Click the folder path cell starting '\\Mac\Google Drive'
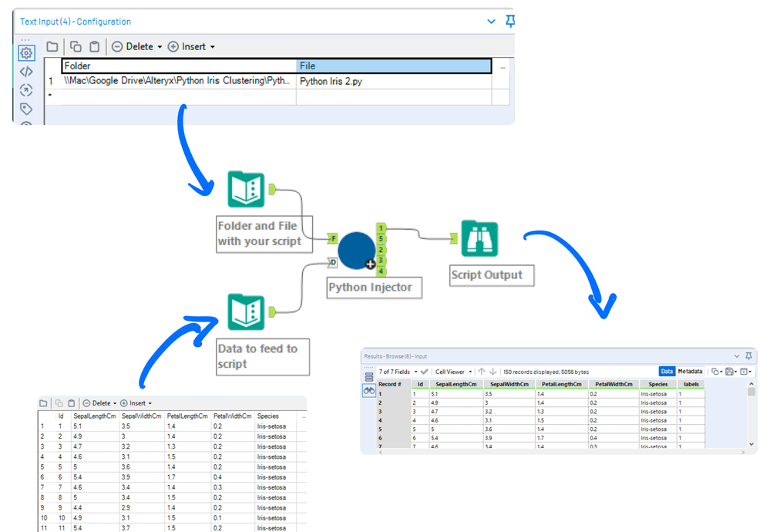This screenshot has width=770, height=532. tap(180, 81)
